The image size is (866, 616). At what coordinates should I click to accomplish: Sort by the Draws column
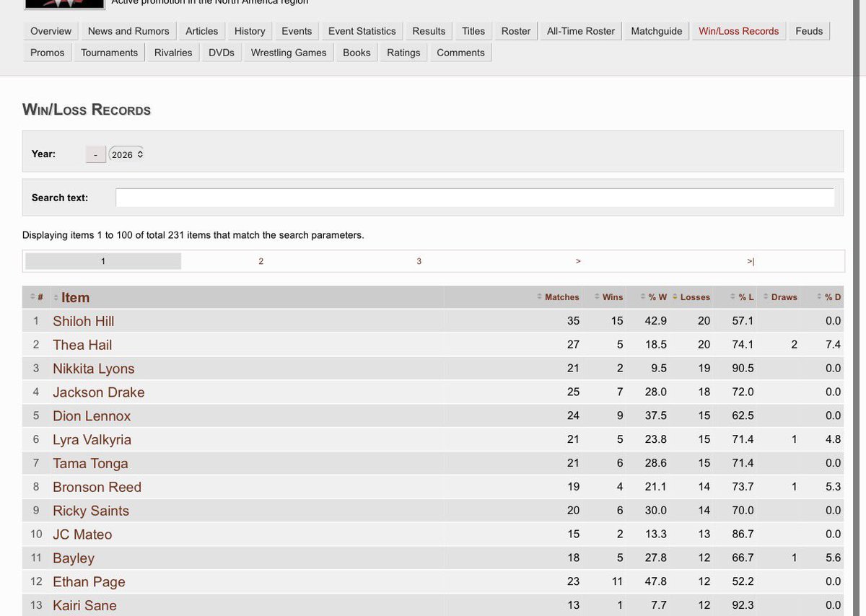point(780,297)
